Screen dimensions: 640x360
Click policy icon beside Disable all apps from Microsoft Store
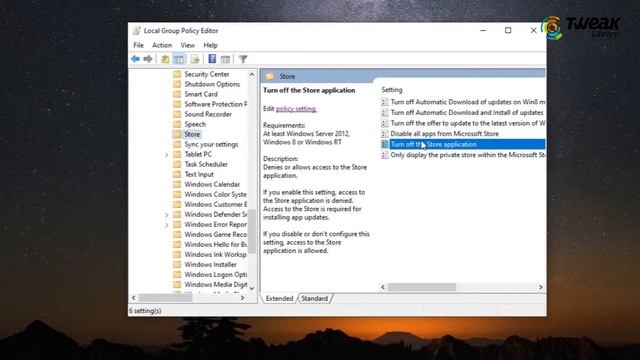click(x=384, y=134)
